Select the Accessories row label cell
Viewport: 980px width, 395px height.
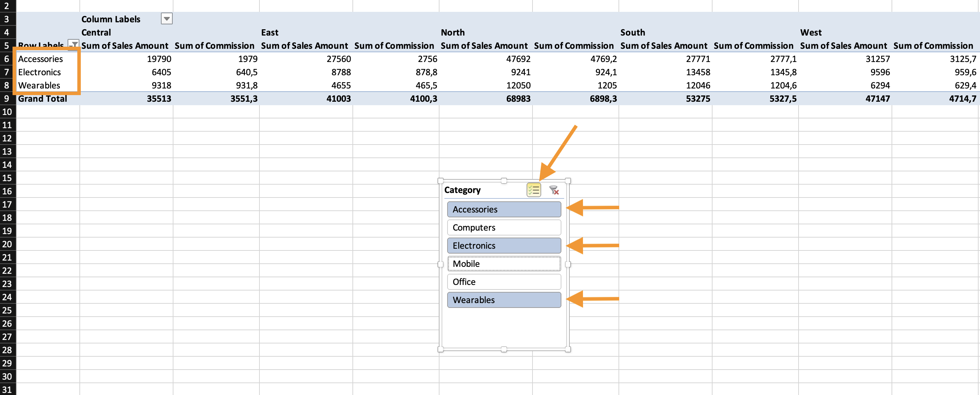[41, 59]
